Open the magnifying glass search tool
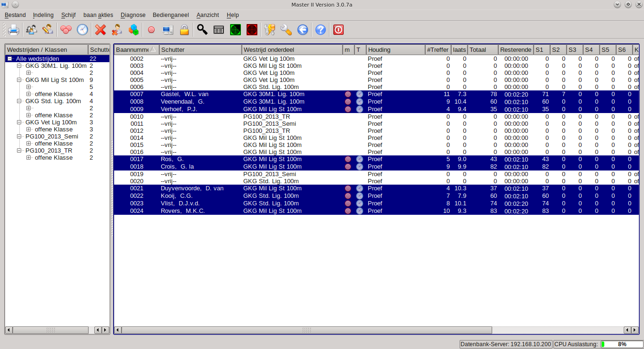 [202, 30]
